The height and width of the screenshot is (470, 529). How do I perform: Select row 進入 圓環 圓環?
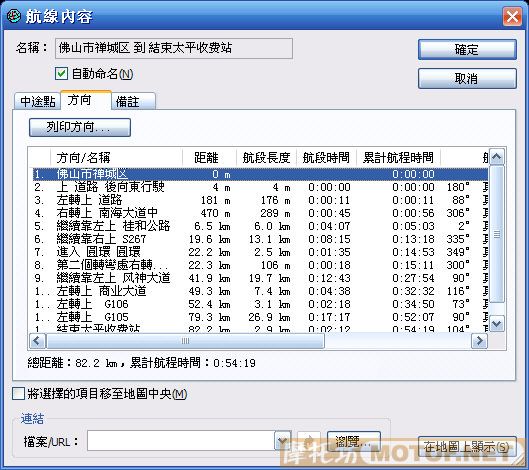coord(260,252)
